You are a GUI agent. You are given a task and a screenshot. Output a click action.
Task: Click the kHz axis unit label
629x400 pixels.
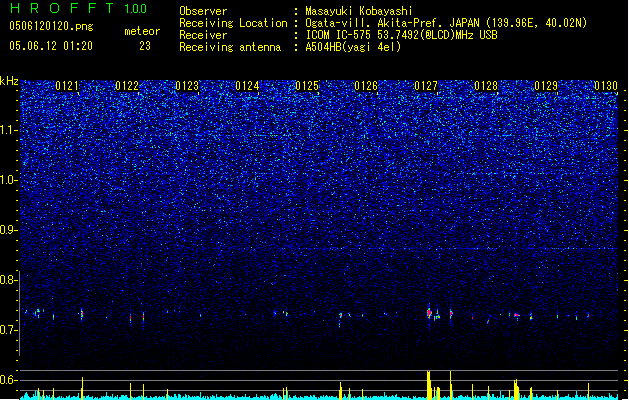click(9, 81)
